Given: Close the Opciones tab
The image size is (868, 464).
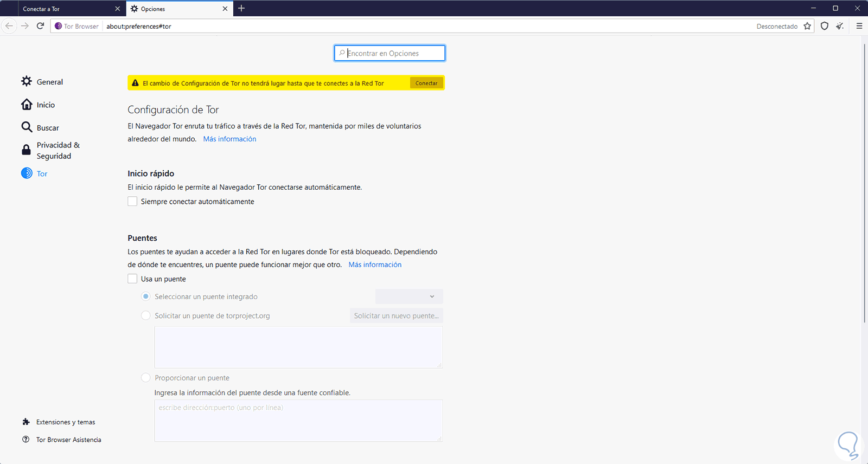Looking at the screenshot, I should [x=225, y=9].
